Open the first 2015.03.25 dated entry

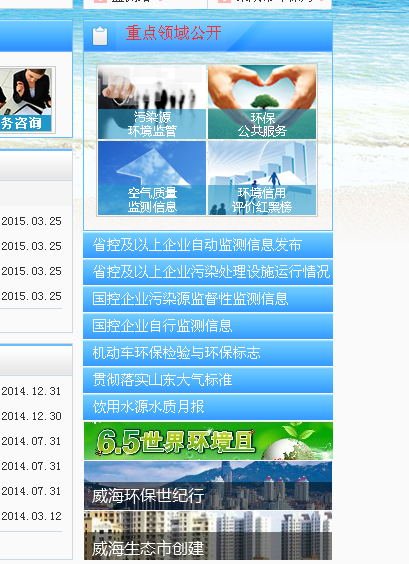point(31,221)
